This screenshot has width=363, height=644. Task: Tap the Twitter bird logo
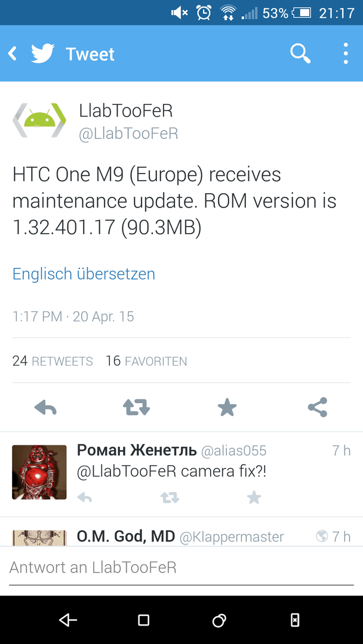click(x=43, y=54)
